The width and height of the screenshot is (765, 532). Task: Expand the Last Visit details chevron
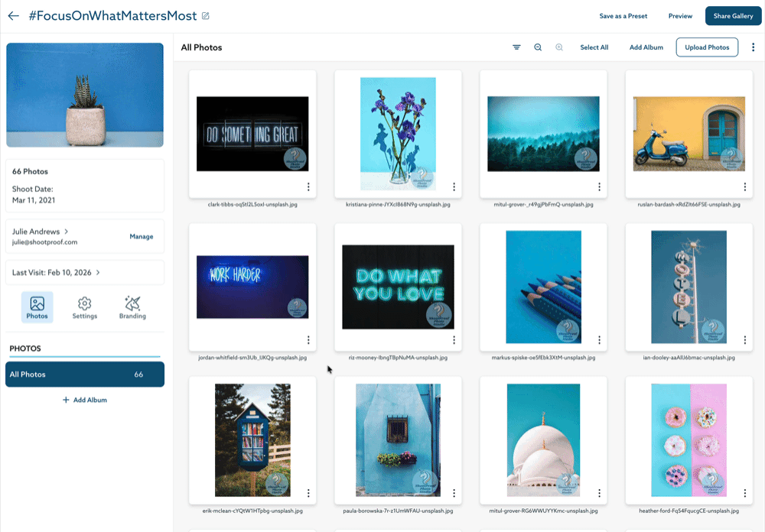(x=98, y=272)
